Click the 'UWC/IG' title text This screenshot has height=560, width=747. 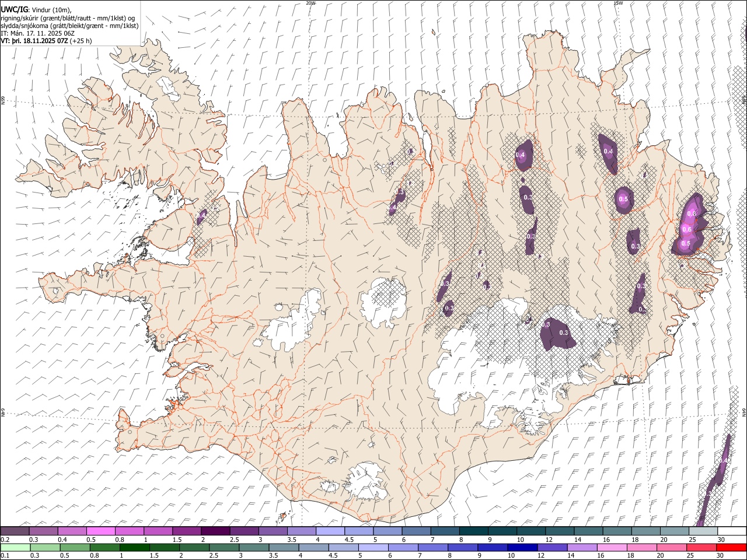[13, 9]
